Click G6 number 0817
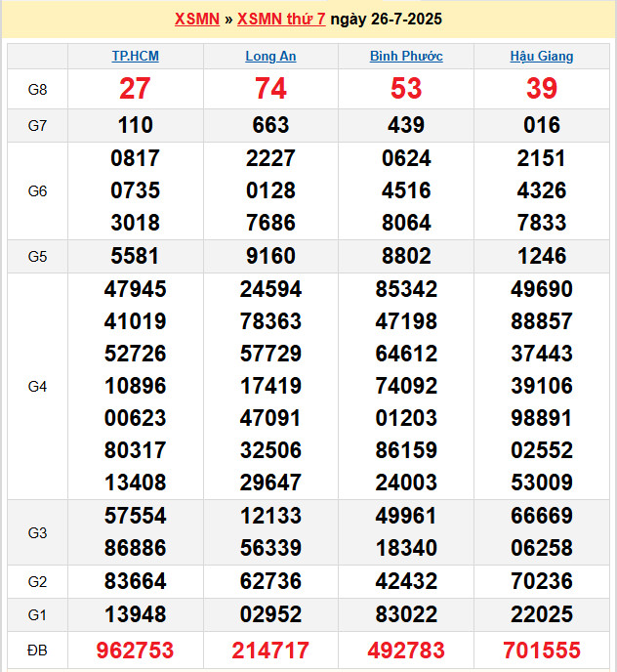This screenshot has width=617, height=672. pos(136,158)
